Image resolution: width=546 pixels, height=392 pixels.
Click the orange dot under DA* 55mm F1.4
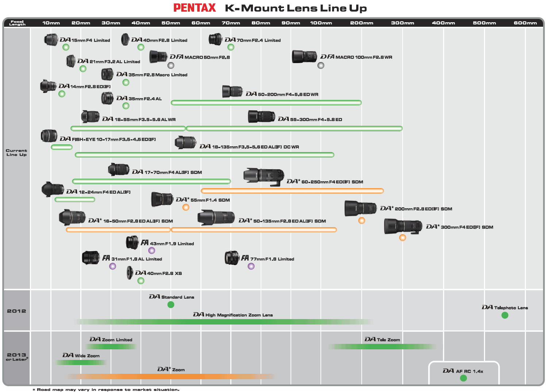click(x=186, y=207)
